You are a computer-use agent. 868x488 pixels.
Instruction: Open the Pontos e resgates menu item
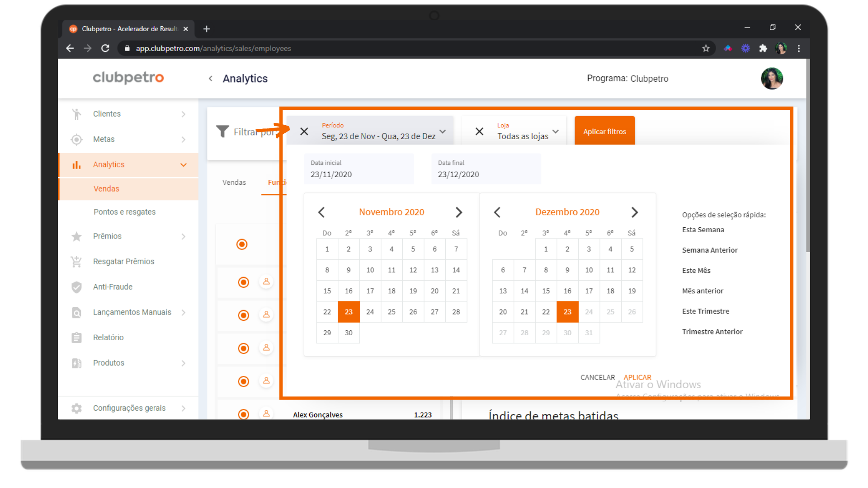(124, 212)
